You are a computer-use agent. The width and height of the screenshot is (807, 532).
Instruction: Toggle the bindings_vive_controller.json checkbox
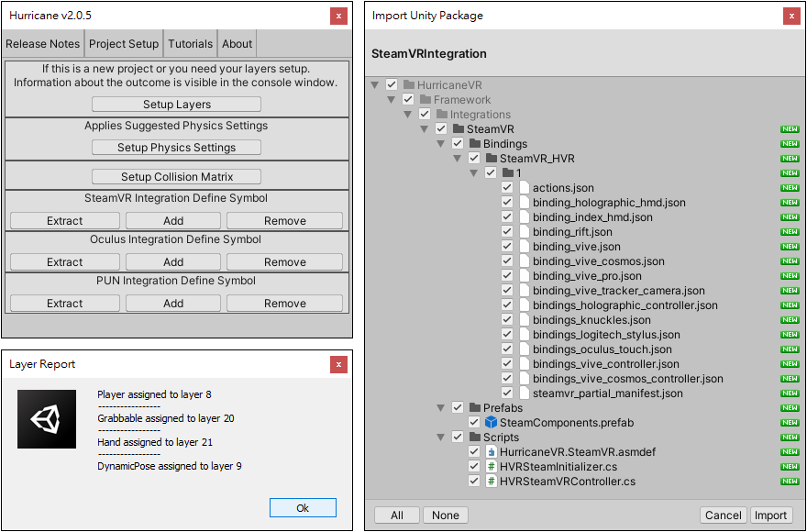click(507, 363)
